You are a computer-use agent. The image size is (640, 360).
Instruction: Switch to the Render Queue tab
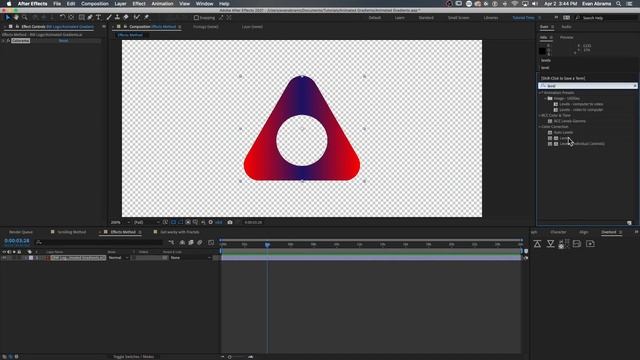click(21, 232)
